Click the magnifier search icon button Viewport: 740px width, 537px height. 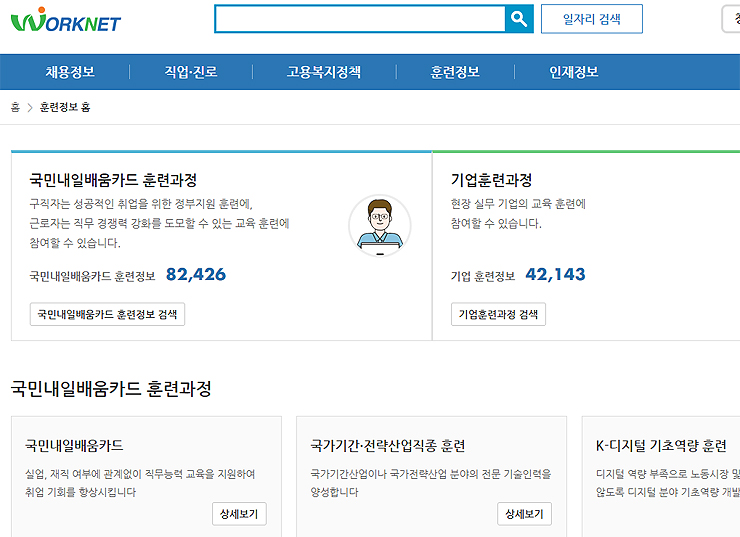519,19
